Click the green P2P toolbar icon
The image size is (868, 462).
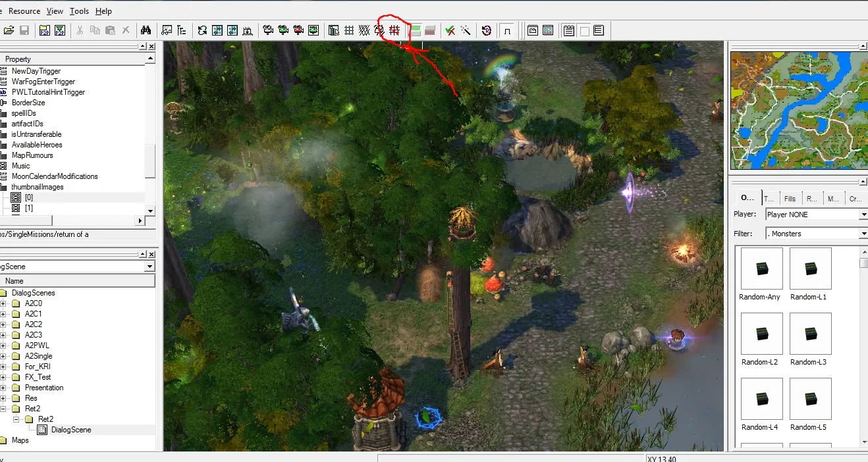[x=60, y=30]
